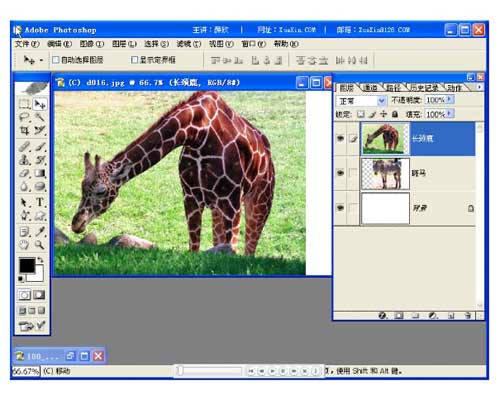
Task: Select the Zoom magnifier tool
Action: coord(40,245)
